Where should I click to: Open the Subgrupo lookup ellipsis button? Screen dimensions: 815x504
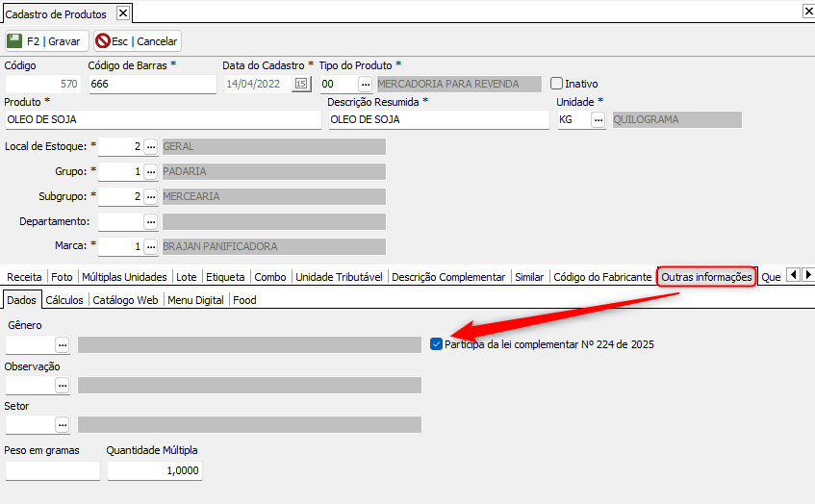(x=151, y=197)
